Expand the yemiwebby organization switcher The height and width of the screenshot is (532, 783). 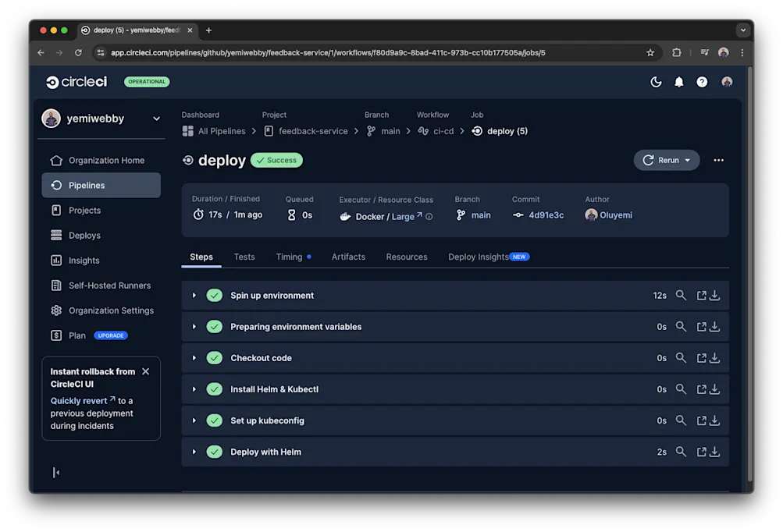pyautogui.click(x=155, y=118)
